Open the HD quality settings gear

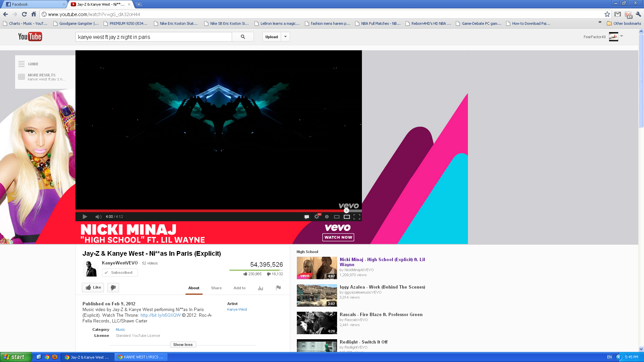[x=317, y=217]
